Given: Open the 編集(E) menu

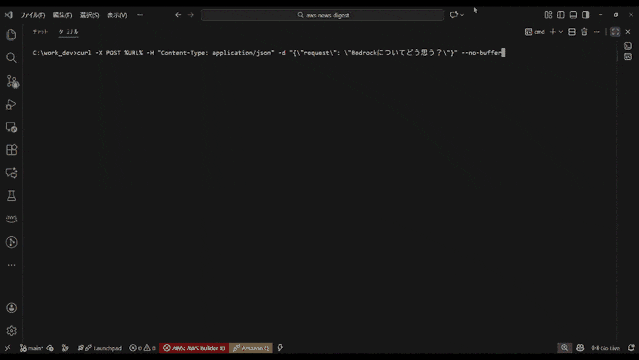Looking at the screenshot, I should coord(62,15).
